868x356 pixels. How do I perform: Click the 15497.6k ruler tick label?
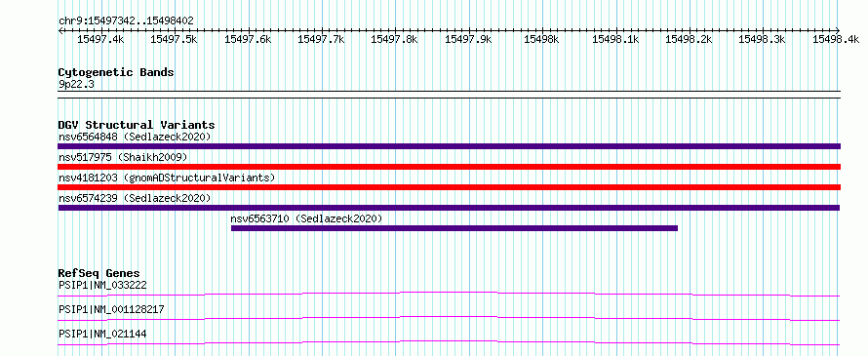pyautogui.click(x=248, y=39)
